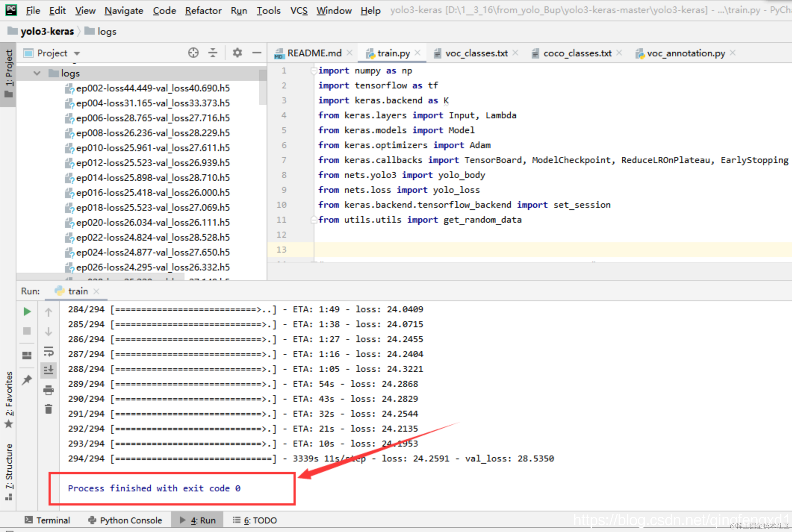This screenshot has height=532, width=792.
Task: Collapse the logs folder tree node
Action: (37, 73)
